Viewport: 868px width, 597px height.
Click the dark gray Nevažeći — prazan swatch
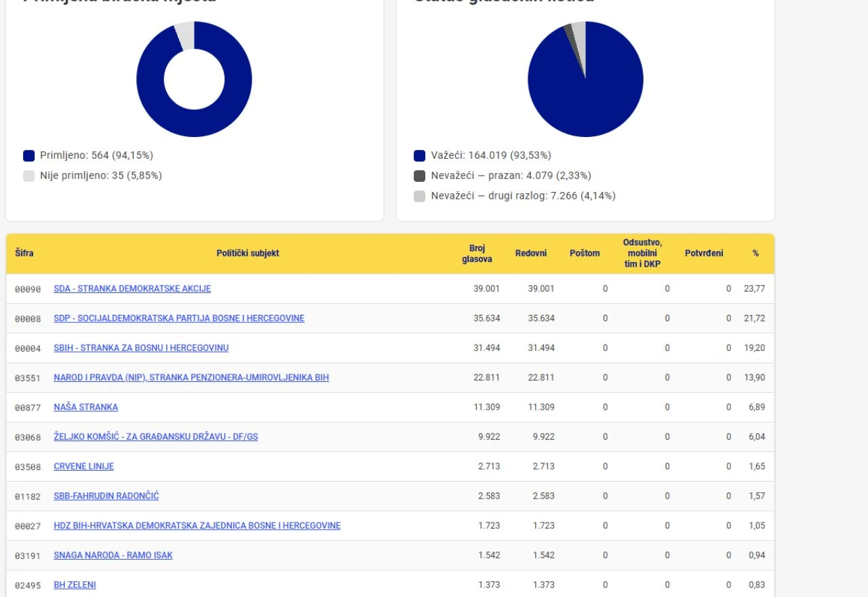point(420,176)
